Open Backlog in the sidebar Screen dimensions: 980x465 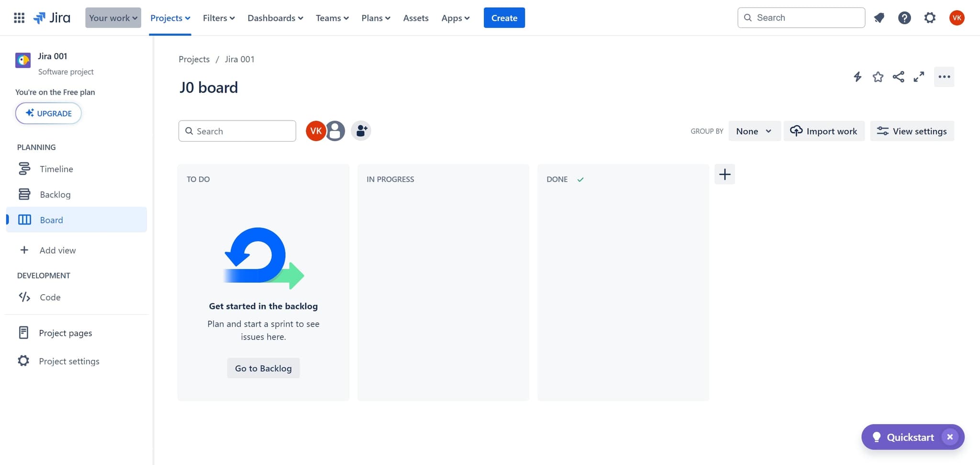point(55,194)
